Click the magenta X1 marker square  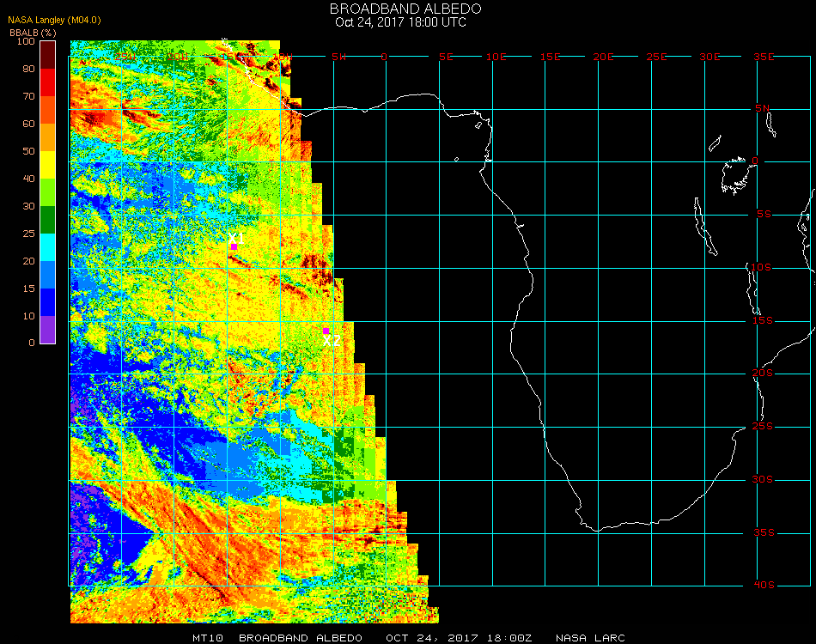(234, 247)
